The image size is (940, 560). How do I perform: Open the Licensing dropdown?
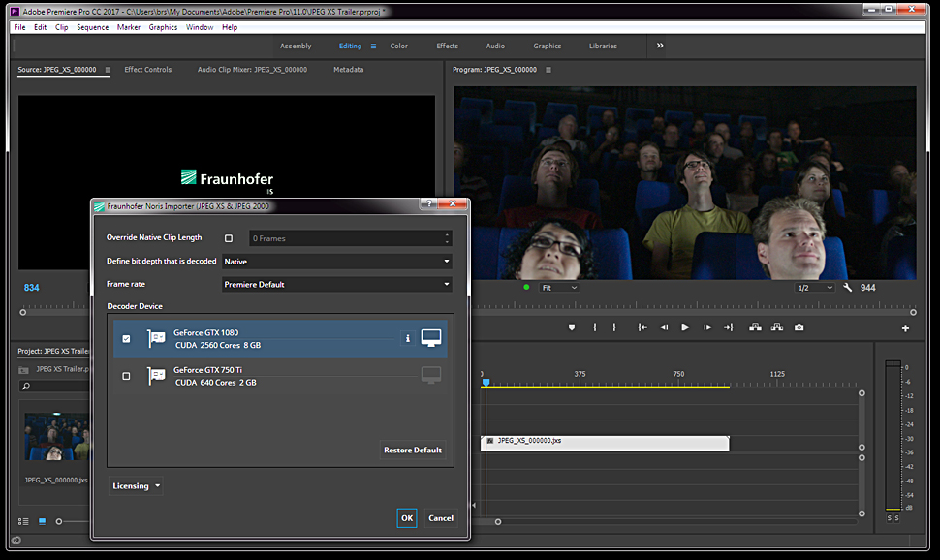coord(136,486)
